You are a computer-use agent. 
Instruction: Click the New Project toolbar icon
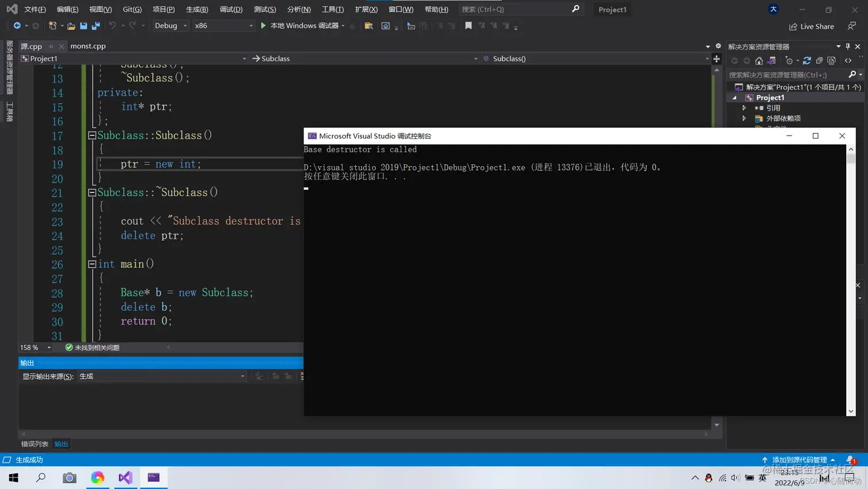click(52, 26)
